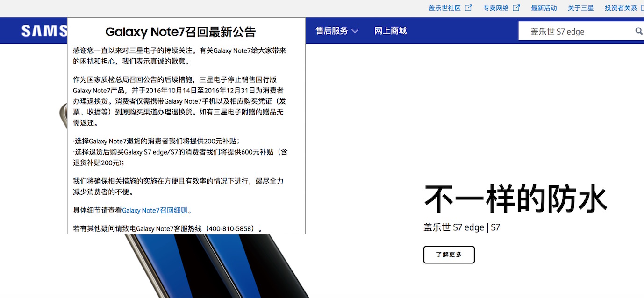Click the 不一样的防水 banner headline
The height and width of the screenshot is (298, 644).
[x=515, y=199]
